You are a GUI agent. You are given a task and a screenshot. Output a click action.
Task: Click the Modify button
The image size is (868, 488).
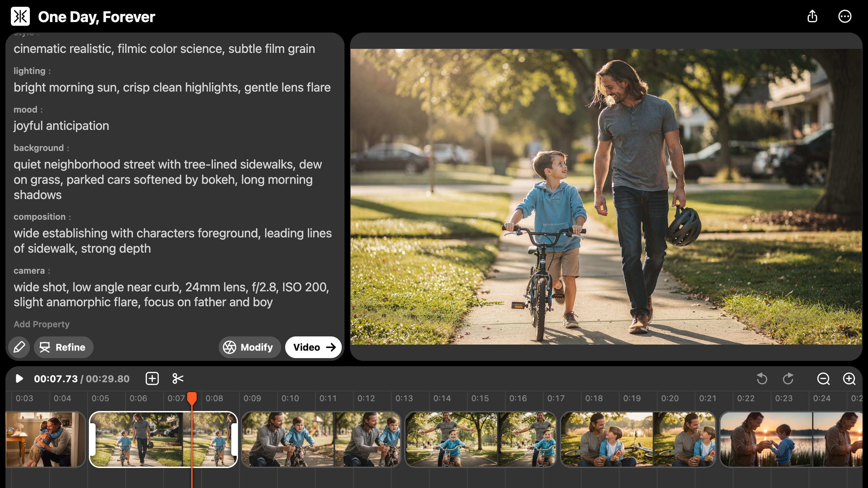coord(250,347)
